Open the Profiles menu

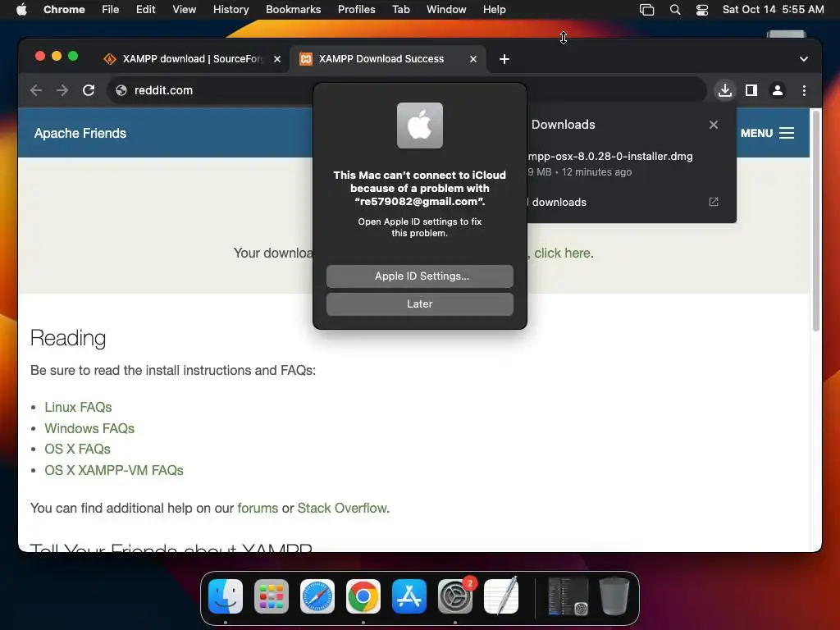[x=356, y=9]
